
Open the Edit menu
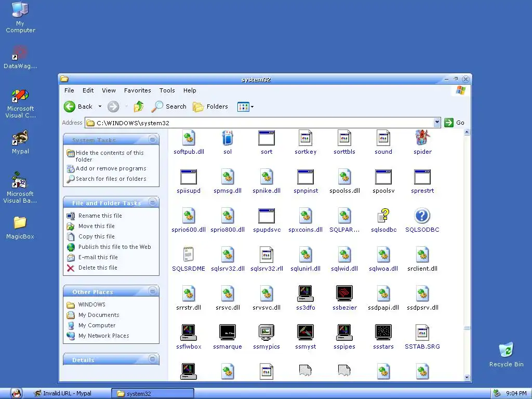click(88, 90)
